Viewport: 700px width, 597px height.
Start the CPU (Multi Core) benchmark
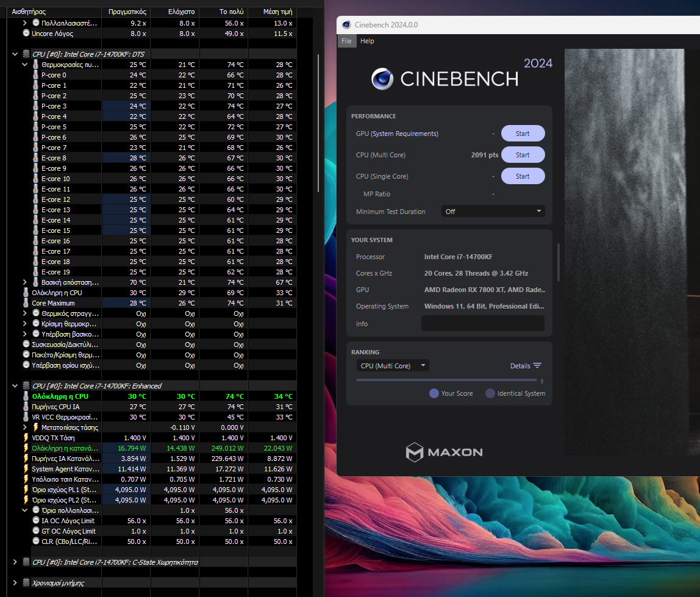pos(523,155)
